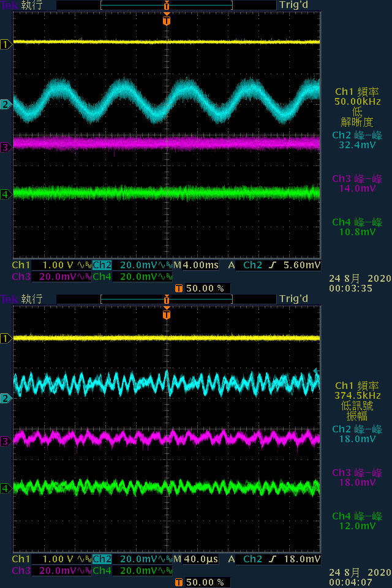Click channel 4 ground marker in 40.0µs capture
392x588 pixels.
pos(6,488)
